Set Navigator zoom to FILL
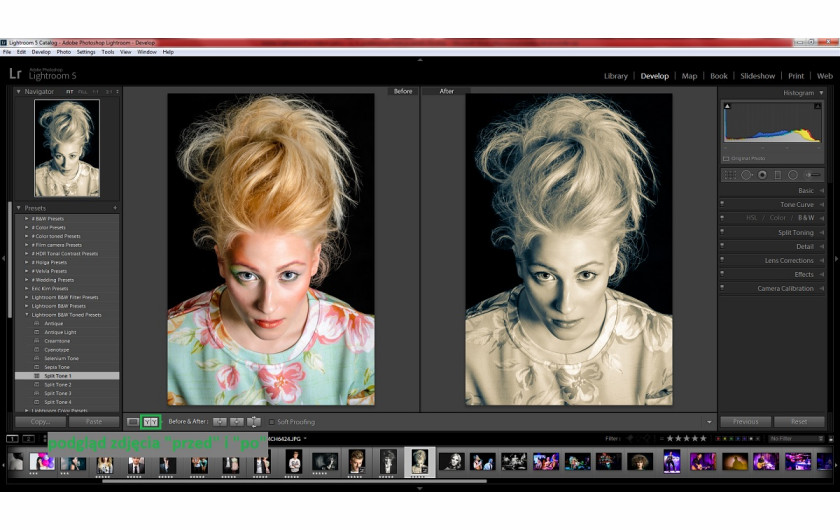Viewport: 840px width, 530px height. click(82, 92)
